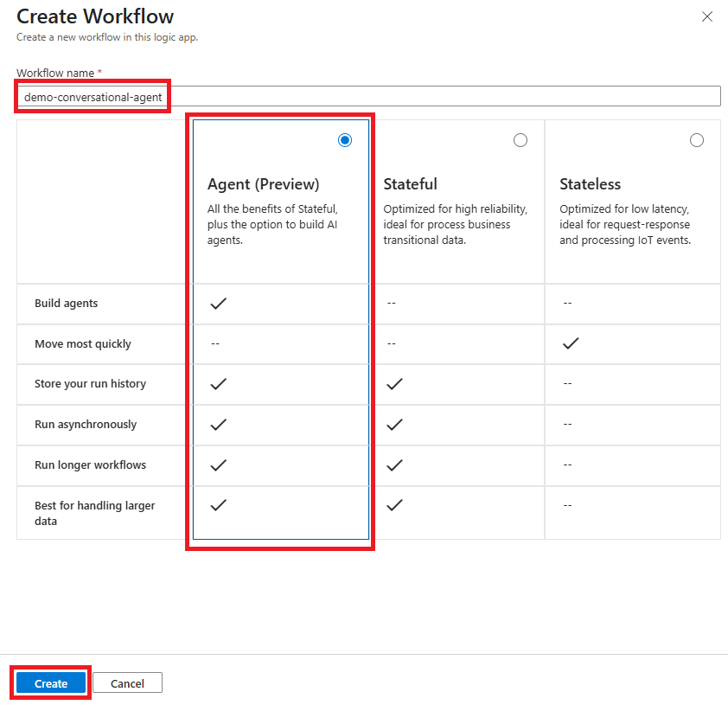Image resolution: width=728 pixels, height=724 pixels.
Task: Close the Create Workflow dialog
Action: point(706,16)
